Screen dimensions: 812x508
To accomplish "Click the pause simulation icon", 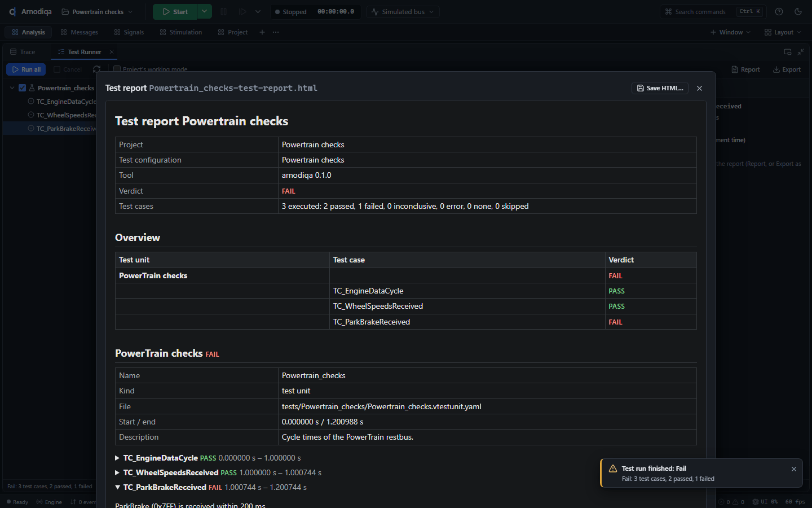I will [x=224, y=12].
